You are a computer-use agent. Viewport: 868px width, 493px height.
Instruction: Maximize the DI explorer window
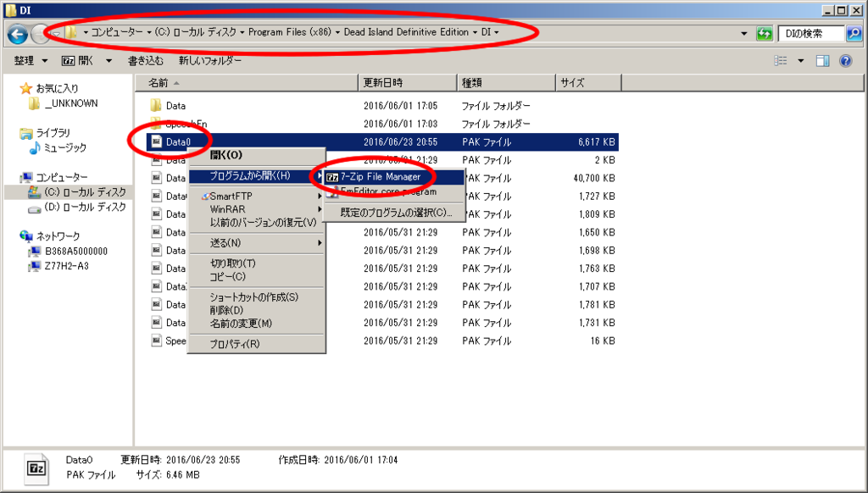click(842, 10)
